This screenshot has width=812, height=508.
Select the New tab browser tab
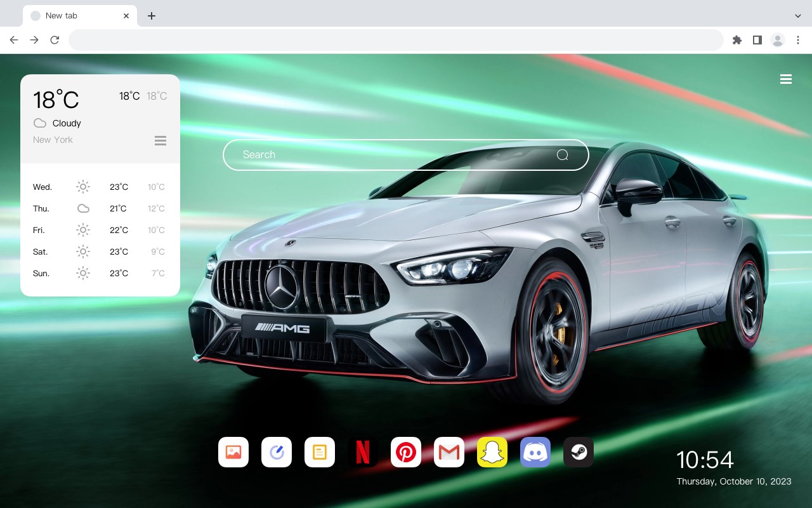point(80,16)
